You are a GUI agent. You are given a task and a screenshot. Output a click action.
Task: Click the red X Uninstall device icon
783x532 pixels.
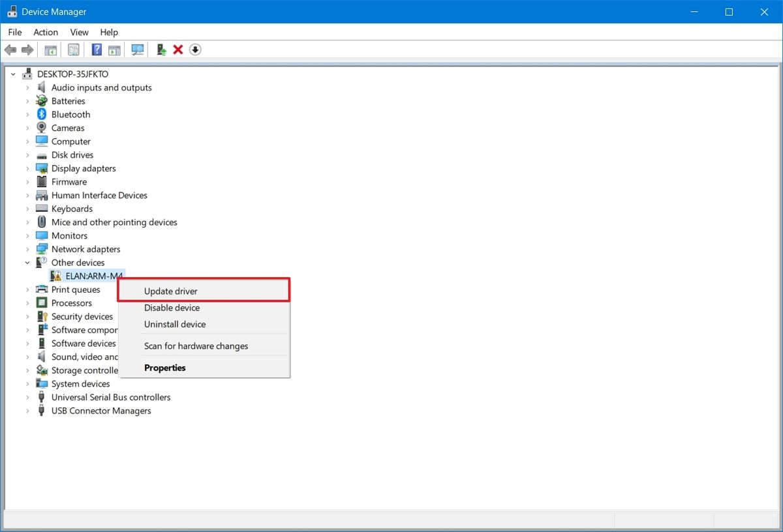(x=178, y=50)
